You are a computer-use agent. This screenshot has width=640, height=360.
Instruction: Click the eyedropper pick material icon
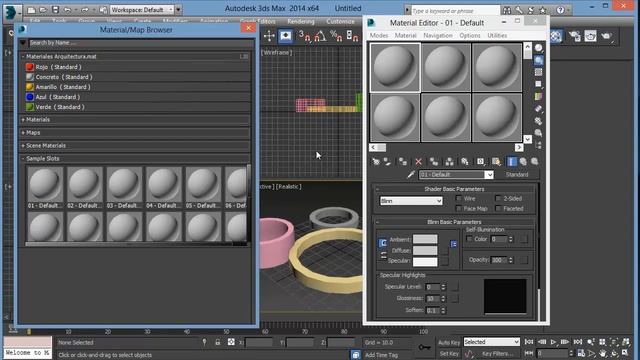click(411, 175)
